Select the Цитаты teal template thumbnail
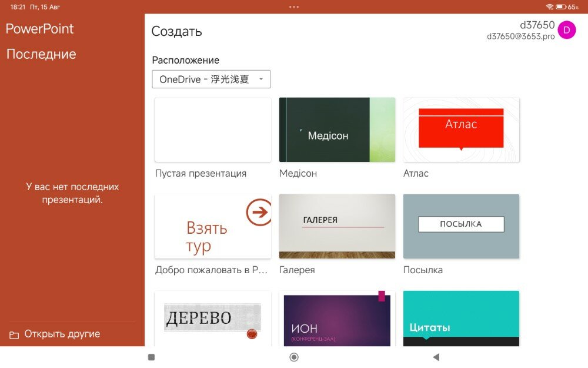 click(461, 319)
